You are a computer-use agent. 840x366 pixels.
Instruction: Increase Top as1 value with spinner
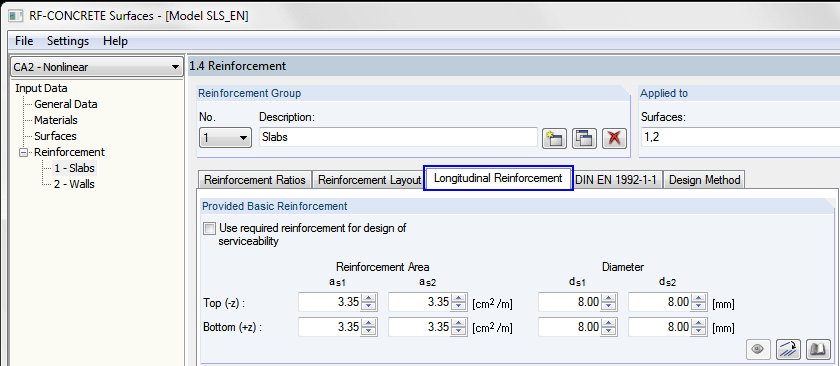[x=368, y=298]
